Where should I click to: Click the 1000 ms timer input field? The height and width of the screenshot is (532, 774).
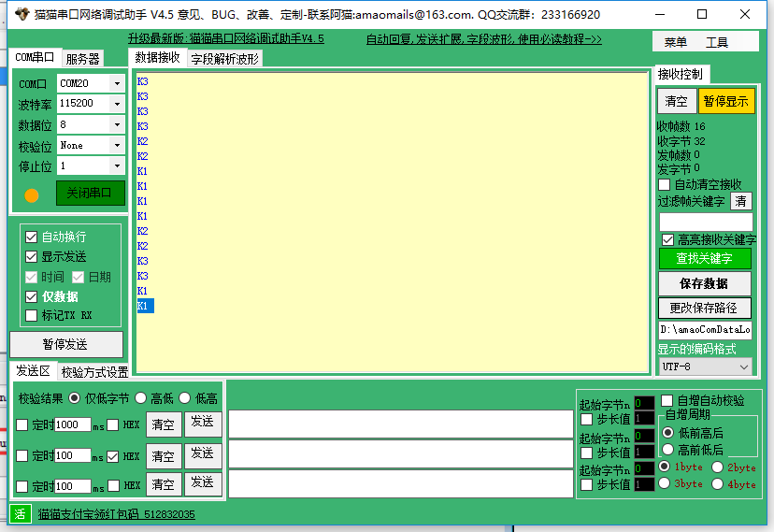point(73,424)
